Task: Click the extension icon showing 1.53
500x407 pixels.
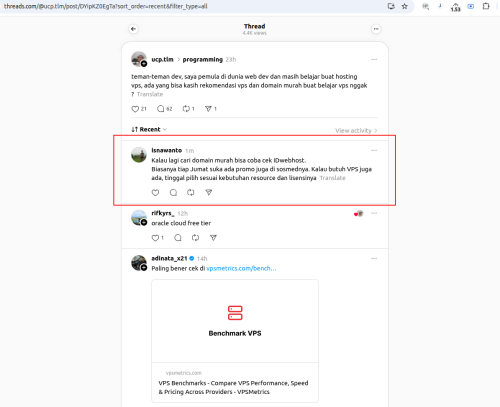Action: point(455,7)
